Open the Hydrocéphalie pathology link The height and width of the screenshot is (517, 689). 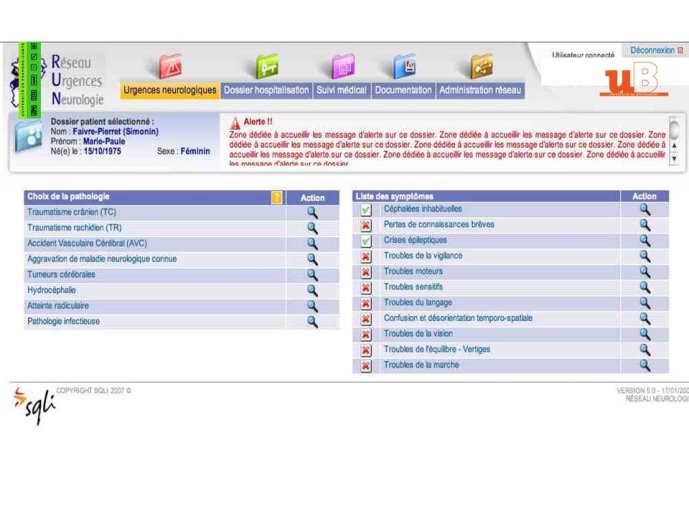[51, 290]
